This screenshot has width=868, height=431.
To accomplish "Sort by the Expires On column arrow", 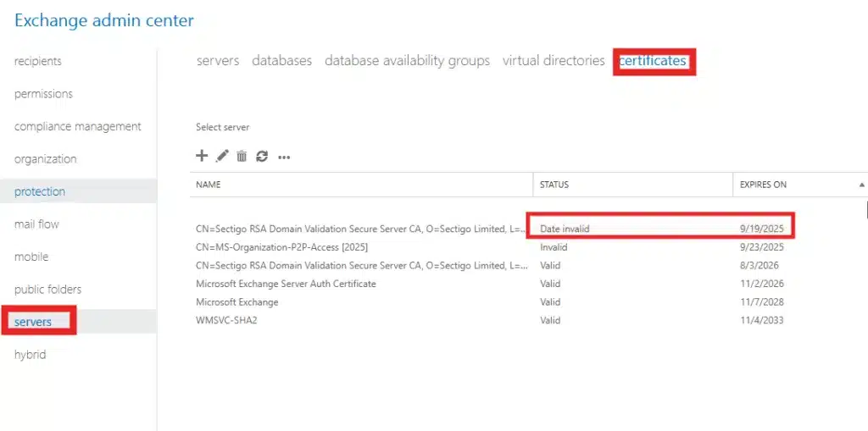I will click(861, 185).
